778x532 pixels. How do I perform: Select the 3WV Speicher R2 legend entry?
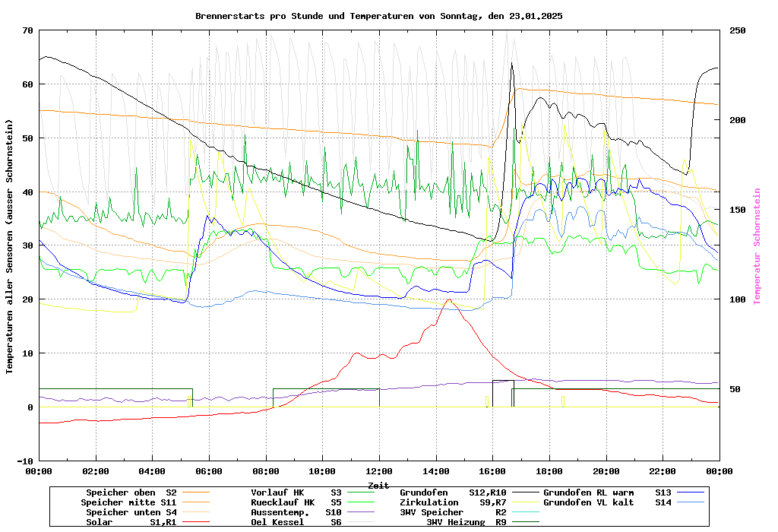(453, 512)
